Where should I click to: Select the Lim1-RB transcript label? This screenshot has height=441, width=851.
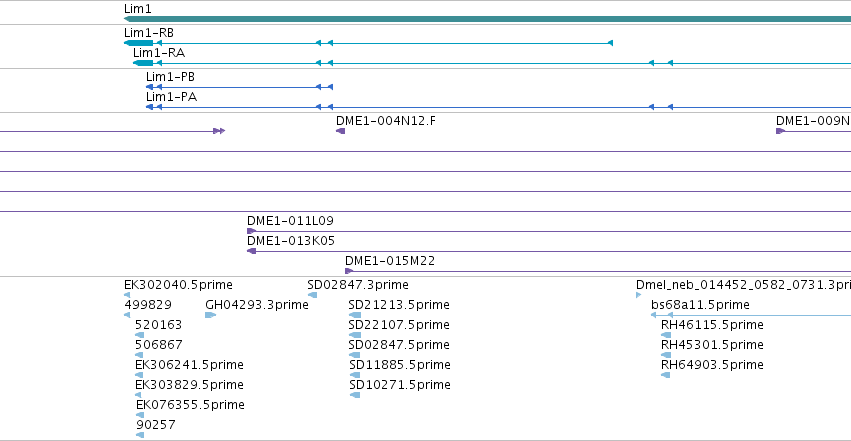(x=149, y=33)
